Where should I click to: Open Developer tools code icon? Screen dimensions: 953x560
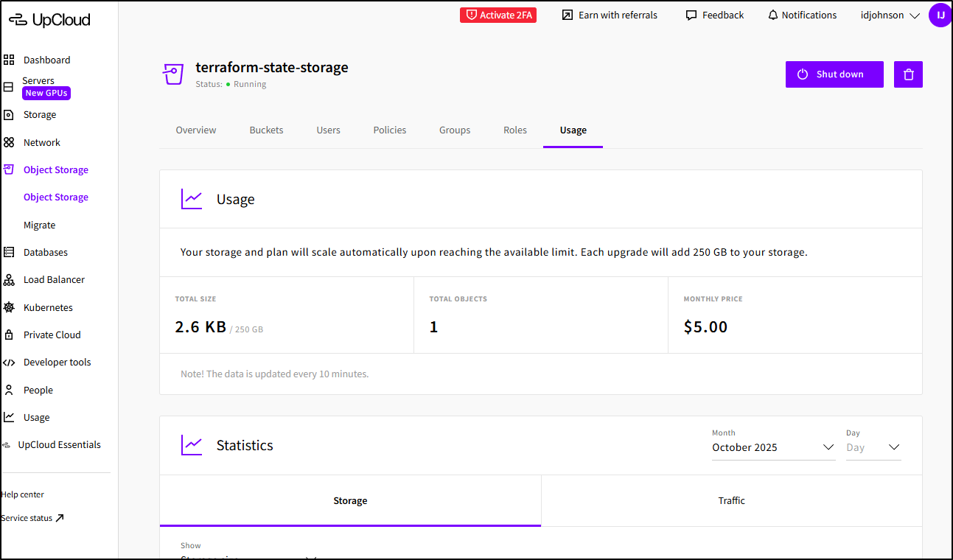click(9, 363)
